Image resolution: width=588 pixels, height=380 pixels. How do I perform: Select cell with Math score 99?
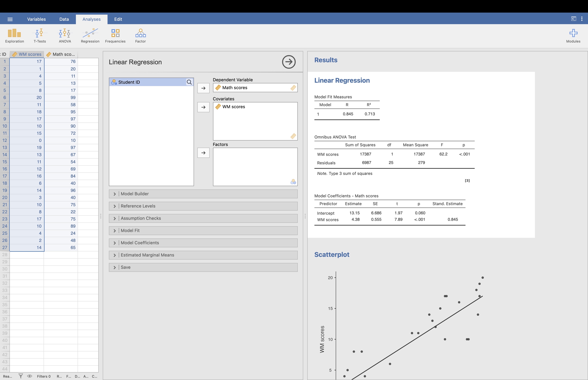pos(61,97)
